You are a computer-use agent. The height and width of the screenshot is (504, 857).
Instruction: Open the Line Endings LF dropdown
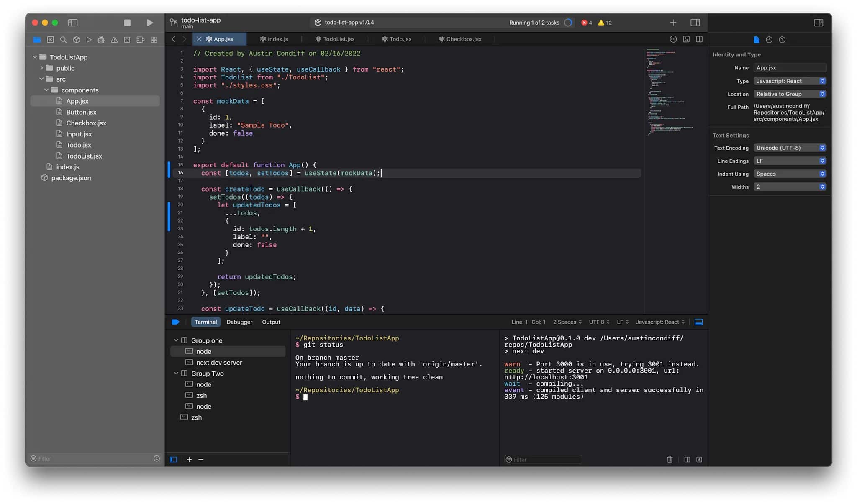[790, 161]
